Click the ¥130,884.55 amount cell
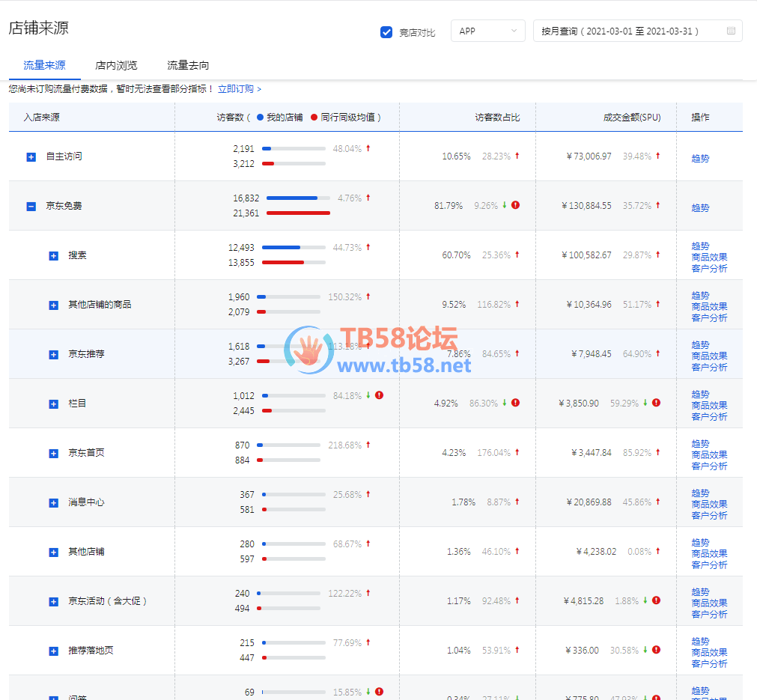The image size is (757, 700). [x=586, y=206]
